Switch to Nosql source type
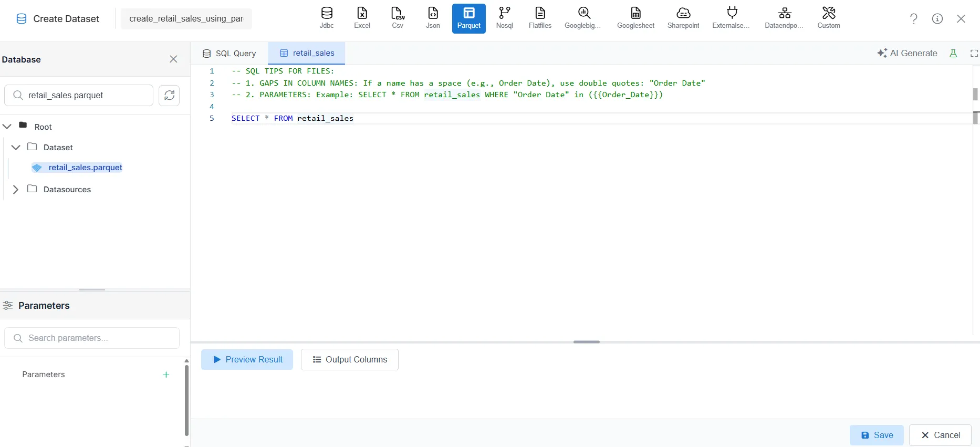 pos(504,18)
